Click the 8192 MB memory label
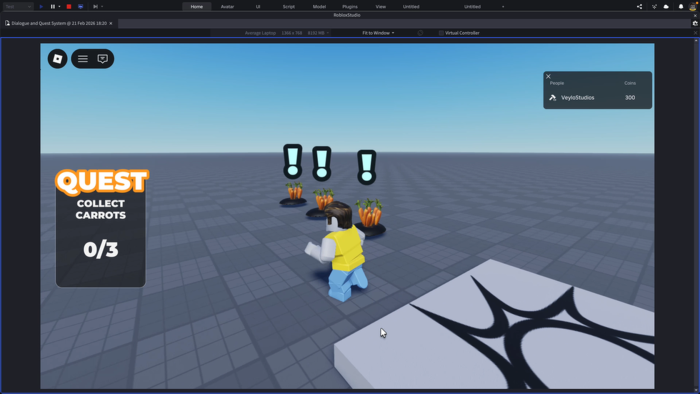 (x=316, y=33)
